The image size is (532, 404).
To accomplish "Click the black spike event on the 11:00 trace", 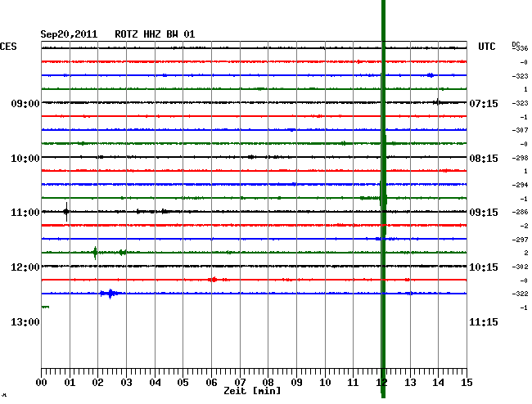I will tap(66, 212).
